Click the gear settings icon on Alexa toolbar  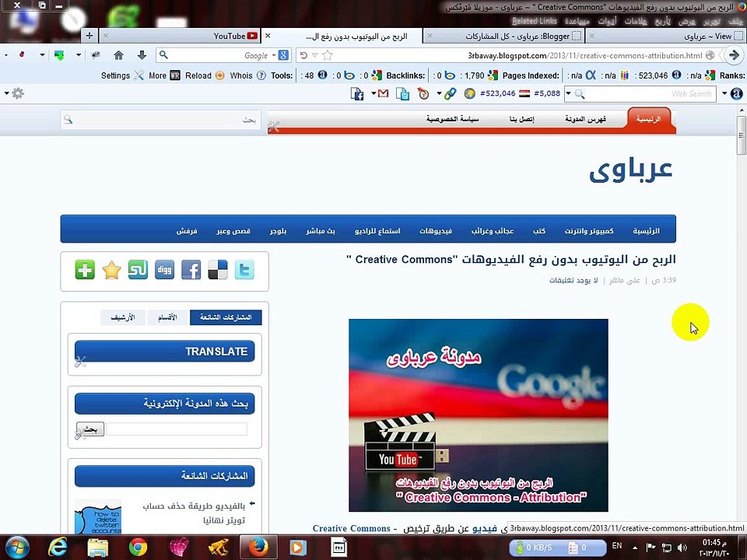point(18,93)
